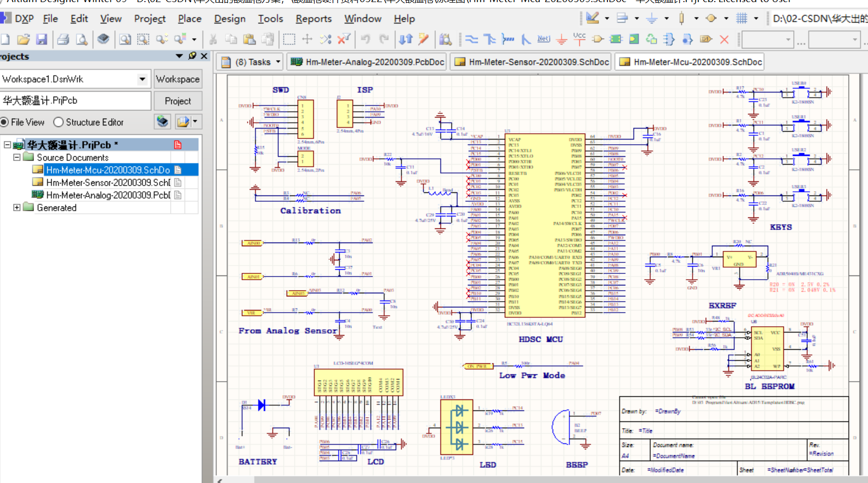
Task: Select the Place Wire tool
Action: click(472, 39)
